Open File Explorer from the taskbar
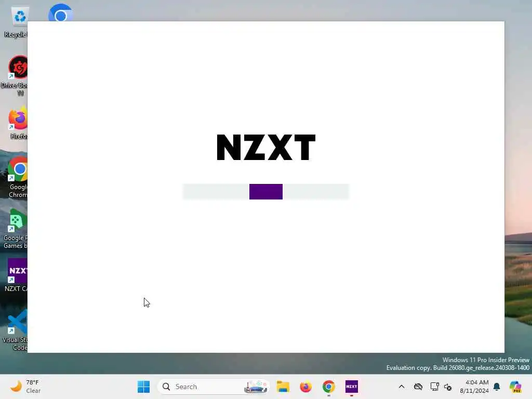This screenshot has width=532, height=399. (x=283, y=387)
